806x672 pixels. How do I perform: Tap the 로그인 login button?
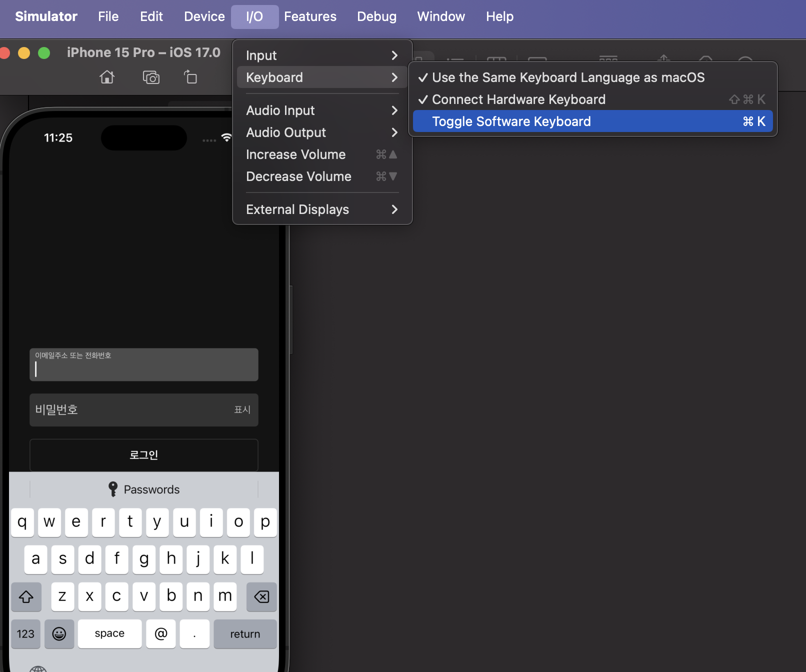coord(144,455)
